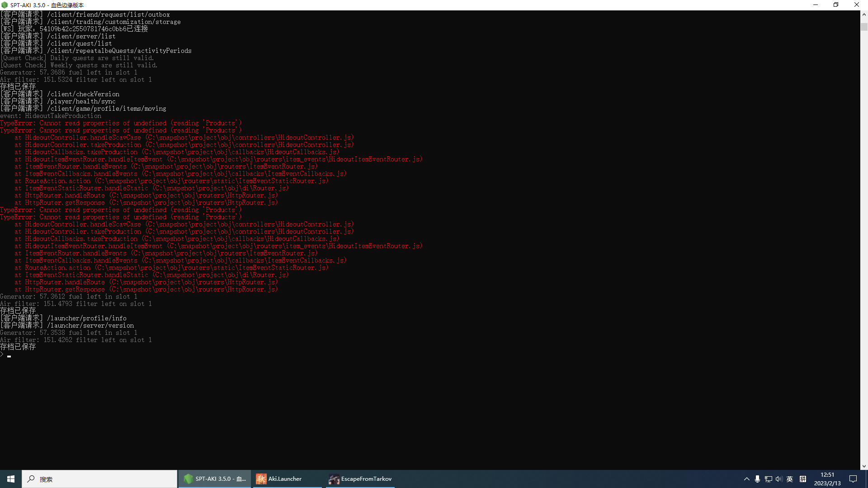Open network status tray icon
Viewport: 868px width, 488px height.
coord(768,479)
